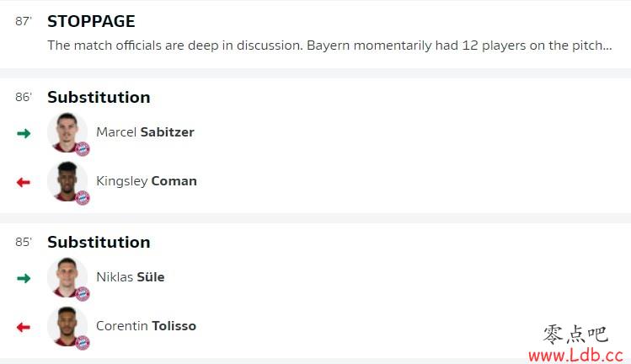Click Bayern club badge on Tolisso's photo
The width and height of the screenshot is (631, 364).
point(83,343)
